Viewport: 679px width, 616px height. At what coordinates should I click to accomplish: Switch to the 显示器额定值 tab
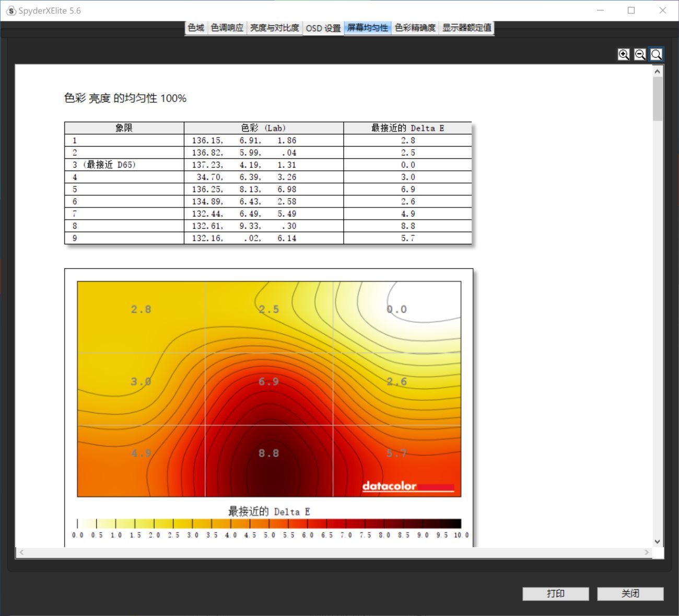pyautogui.click(x=467, y=28)
